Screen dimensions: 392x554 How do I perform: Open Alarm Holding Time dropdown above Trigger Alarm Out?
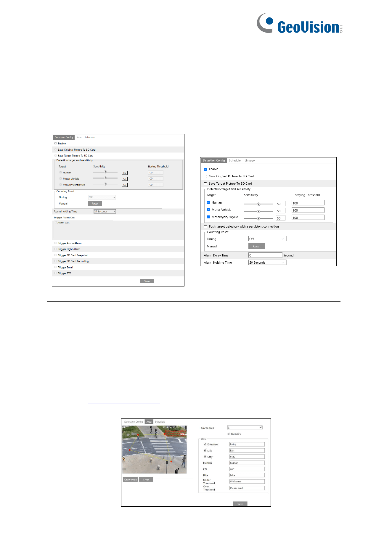coord(105,211)
